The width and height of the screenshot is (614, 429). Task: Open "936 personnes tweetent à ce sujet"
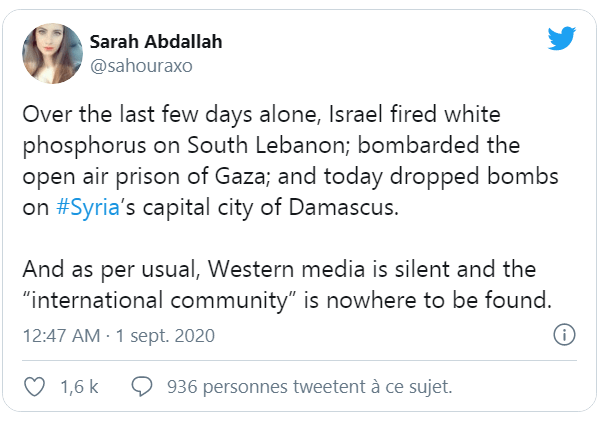[310, 385]
